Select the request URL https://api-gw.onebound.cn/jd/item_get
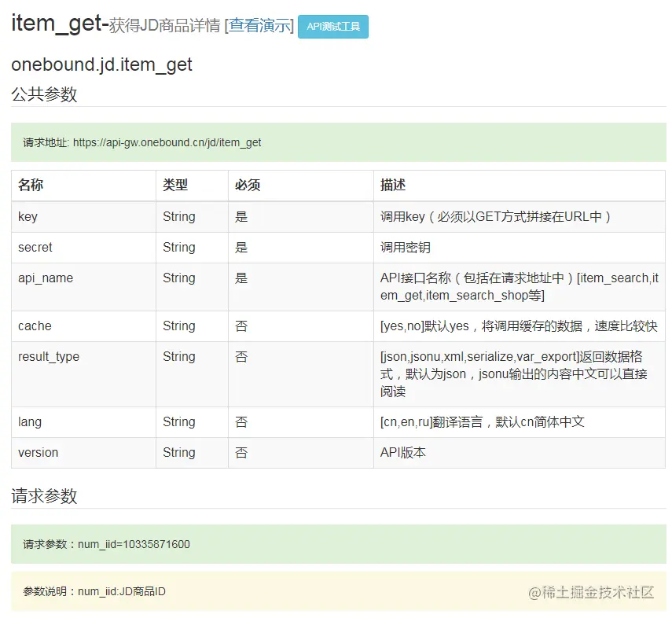 pos(167,142)
